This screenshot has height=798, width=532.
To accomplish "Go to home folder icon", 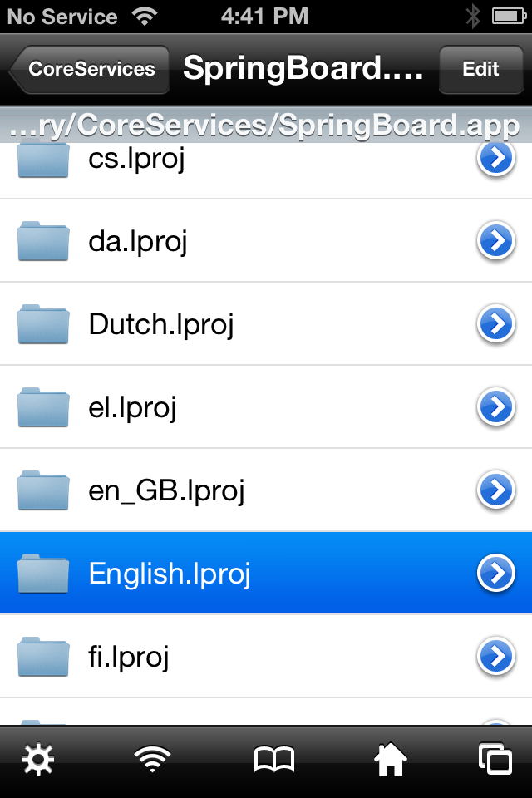I will point(391,760).
